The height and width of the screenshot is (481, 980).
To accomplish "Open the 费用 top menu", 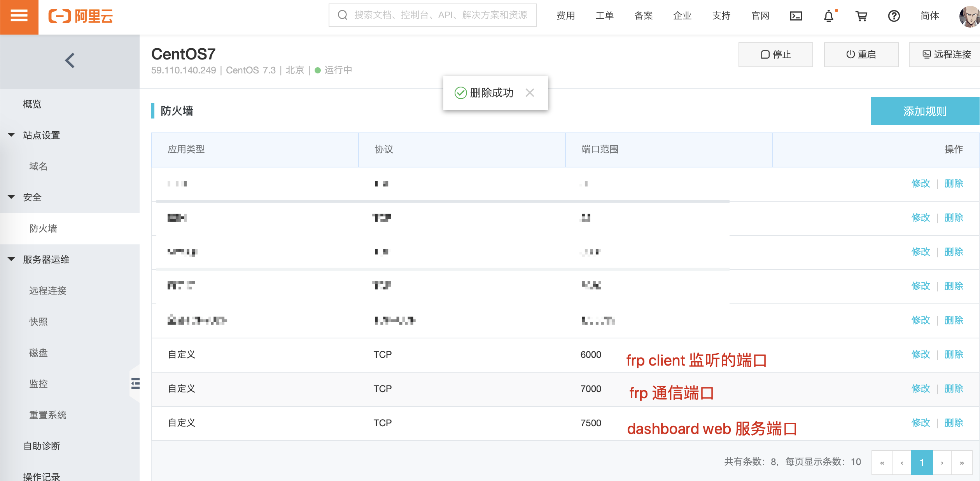I will [x=565, y=16].
